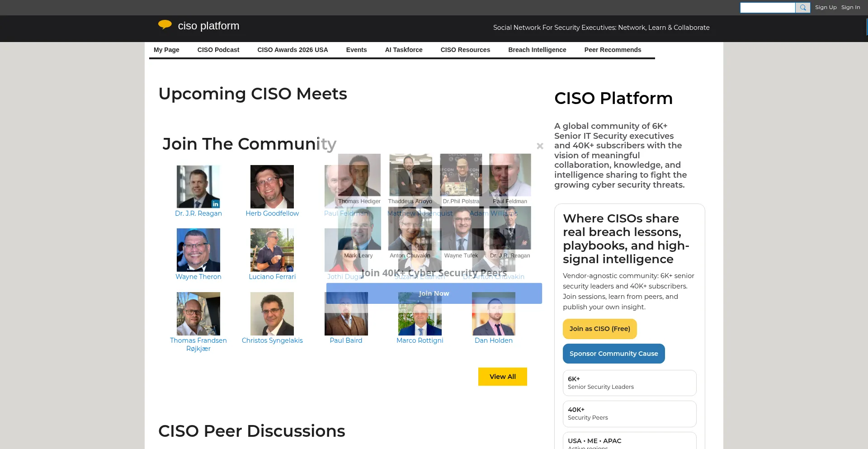Click the Dan Holden name link

[x=494, y=340]
